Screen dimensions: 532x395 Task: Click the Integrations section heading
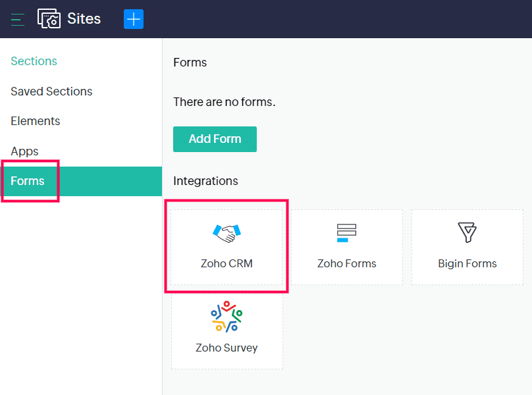pyautogui.click(x=205, y=181)
